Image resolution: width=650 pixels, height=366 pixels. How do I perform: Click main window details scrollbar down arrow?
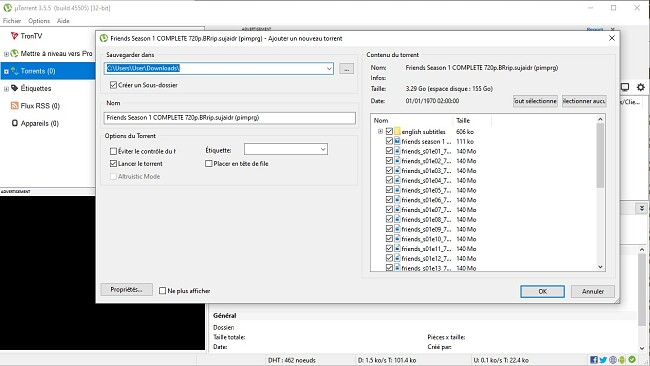642,348
